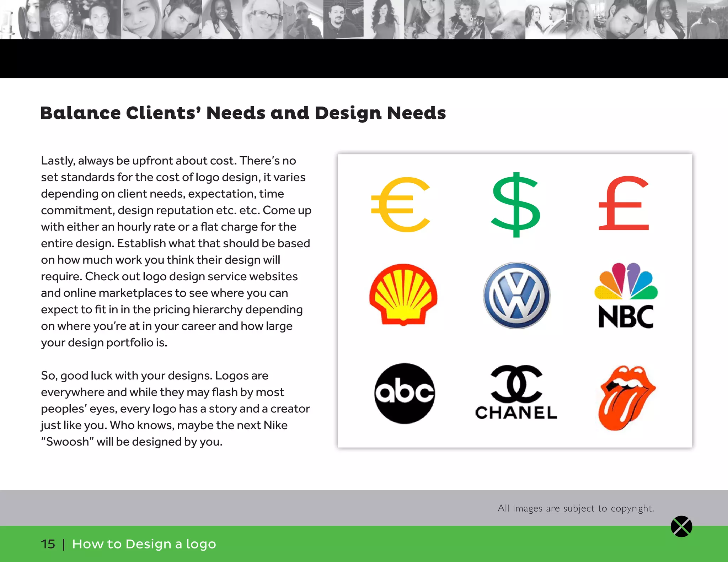Select the Volkswagen logo
This screenshot has height=562, width=728.
[x=516, y=296]
